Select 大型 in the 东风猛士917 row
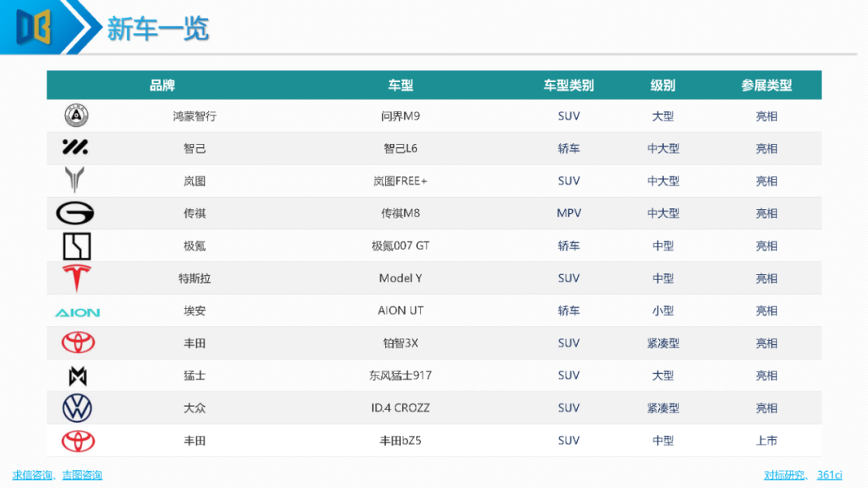This screenshot has height=488, width=868. [662, 375]
